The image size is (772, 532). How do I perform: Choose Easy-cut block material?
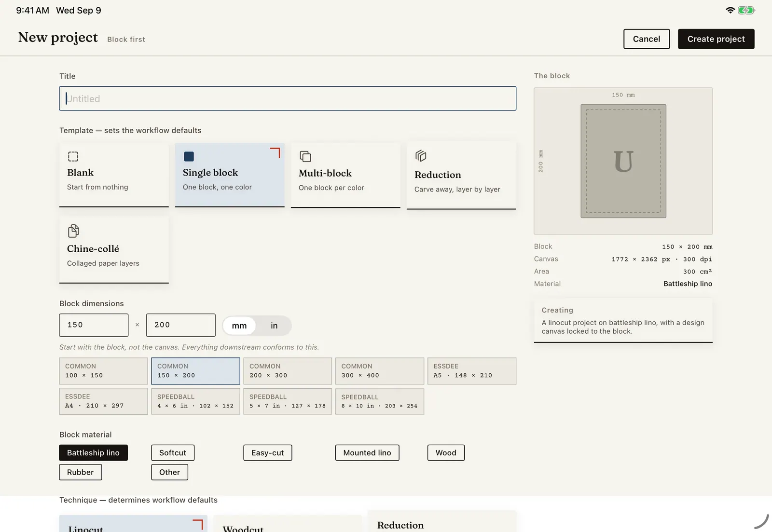(x=268, y=453)
